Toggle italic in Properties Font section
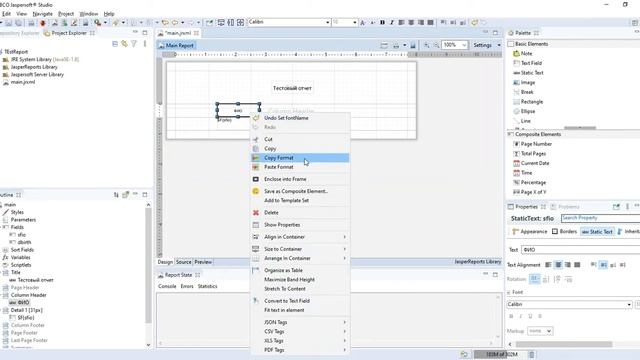Screen dimensions: 640x360 (x=520, y=316)
